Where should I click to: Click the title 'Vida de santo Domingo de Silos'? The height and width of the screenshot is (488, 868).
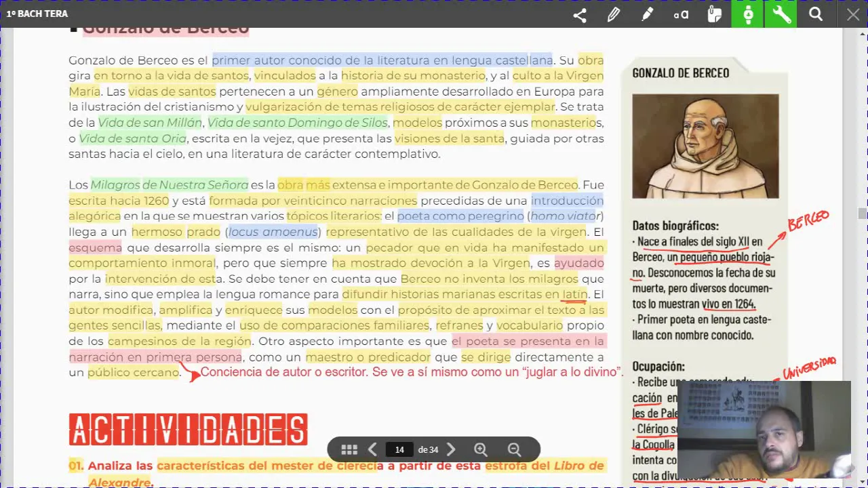pos(298,123)
